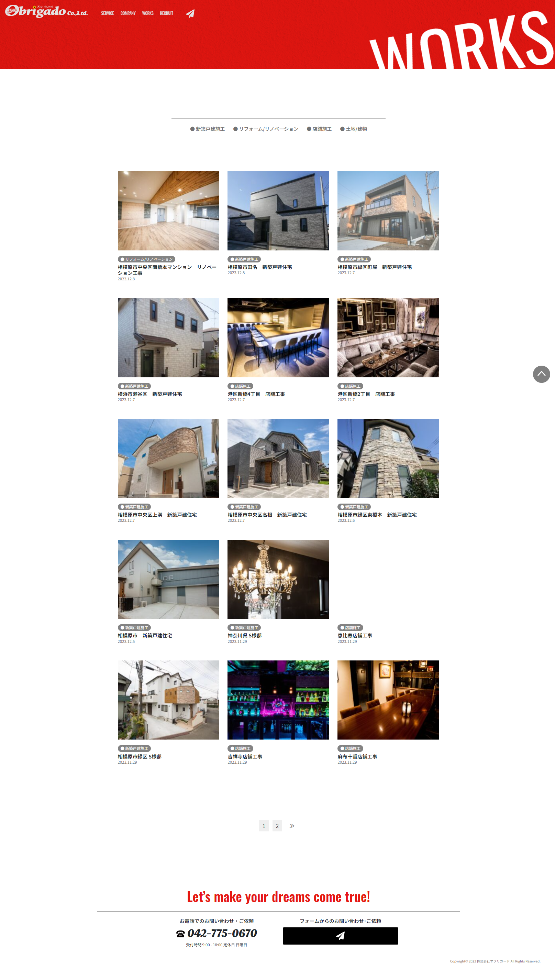Open the SERVICE menu item
The image size is (555, 980).
[x=107, y=13]
